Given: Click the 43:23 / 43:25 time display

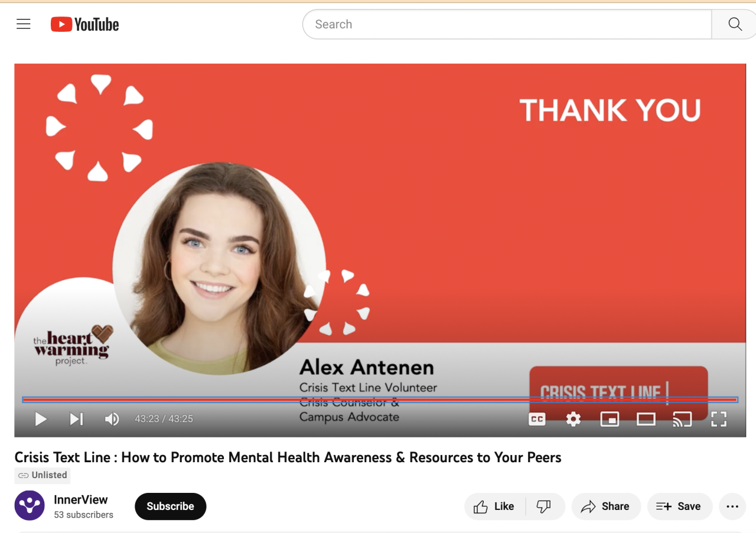Looking at the screenshot, I should coord(164,419).
